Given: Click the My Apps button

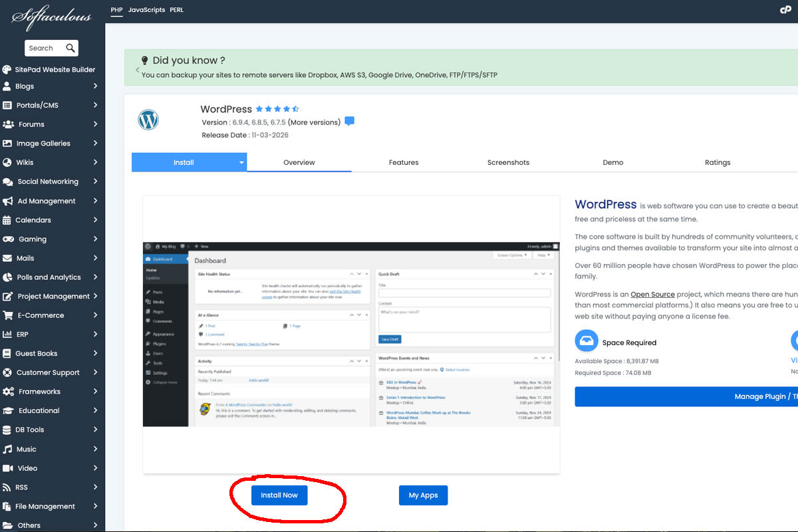Looking at the screenshot, I should click(x=423, y=495).
